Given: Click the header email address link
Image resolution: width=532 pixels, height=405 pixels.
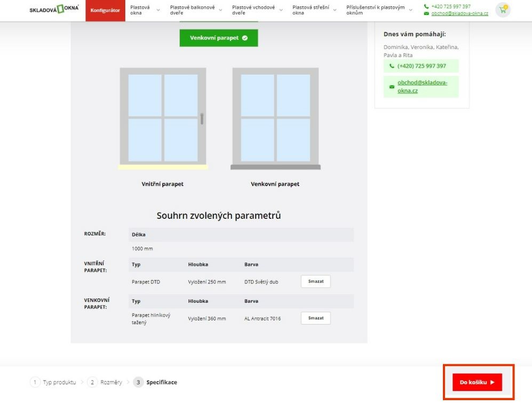Looking at the screenshot, I should 459,13.
